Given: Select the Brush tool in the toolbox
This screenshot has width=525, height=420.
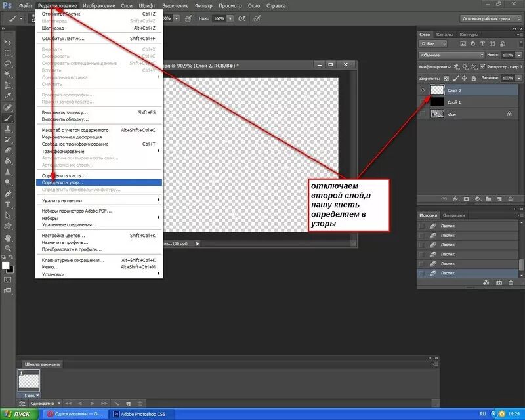Looking at the screenshot, I should pyautogui.click(x=8, y=118).
